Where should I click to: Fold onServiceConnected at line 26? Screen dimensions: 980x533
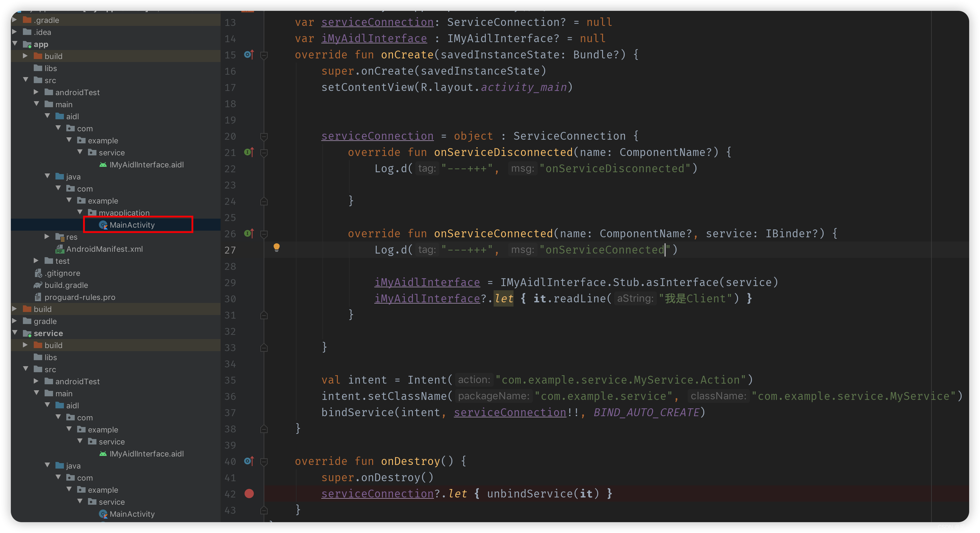click(264, 234)
